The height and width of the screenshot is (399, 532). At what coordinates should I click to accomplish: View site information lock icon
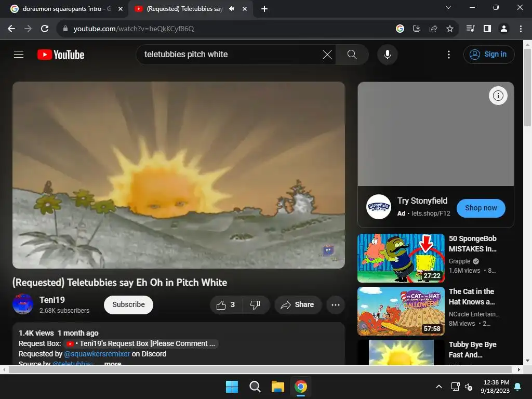click(65, 29)
